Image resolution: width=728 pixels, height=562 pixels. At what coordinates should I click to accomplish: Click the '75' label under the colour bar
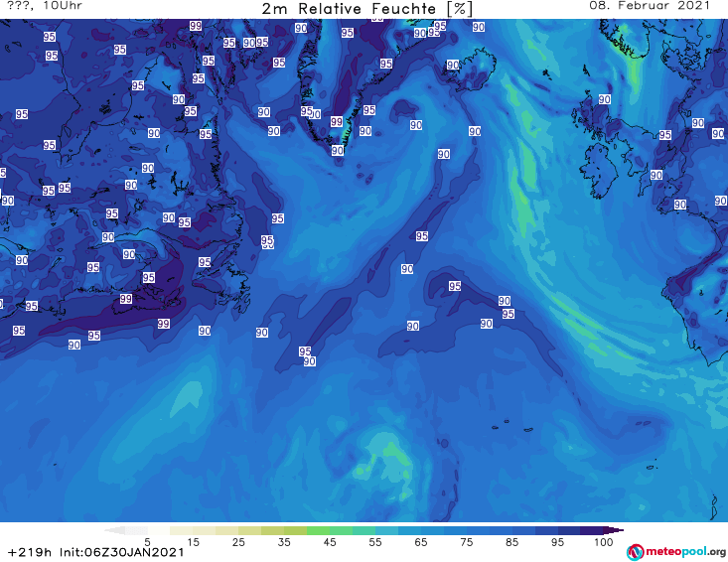coord(466,542)
